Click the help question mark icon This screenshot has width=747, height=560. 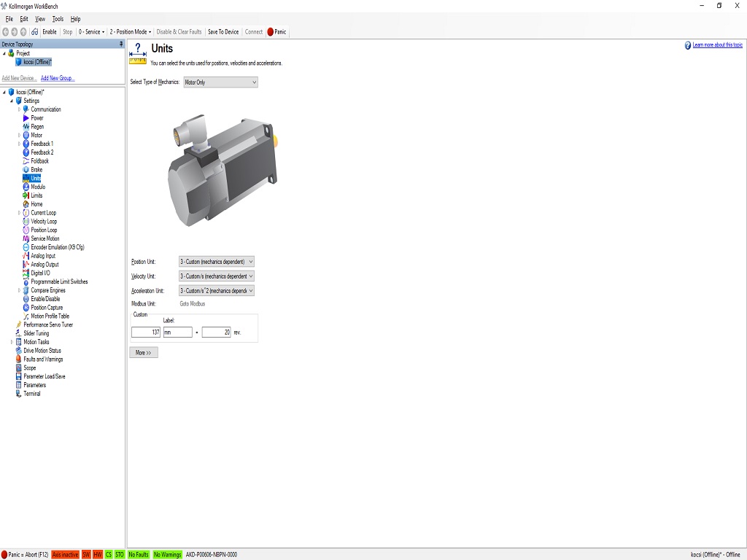(x=687, y=45)
